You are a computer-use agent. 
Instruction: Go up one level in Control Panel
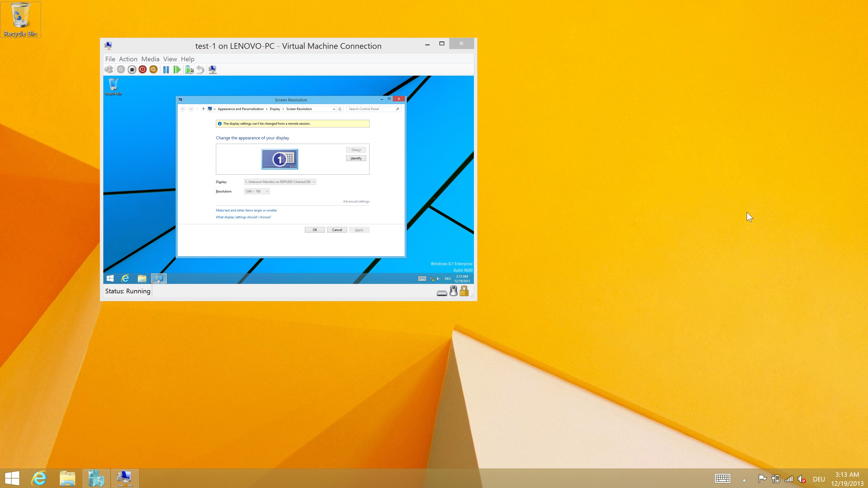click(x=203, y=109)
